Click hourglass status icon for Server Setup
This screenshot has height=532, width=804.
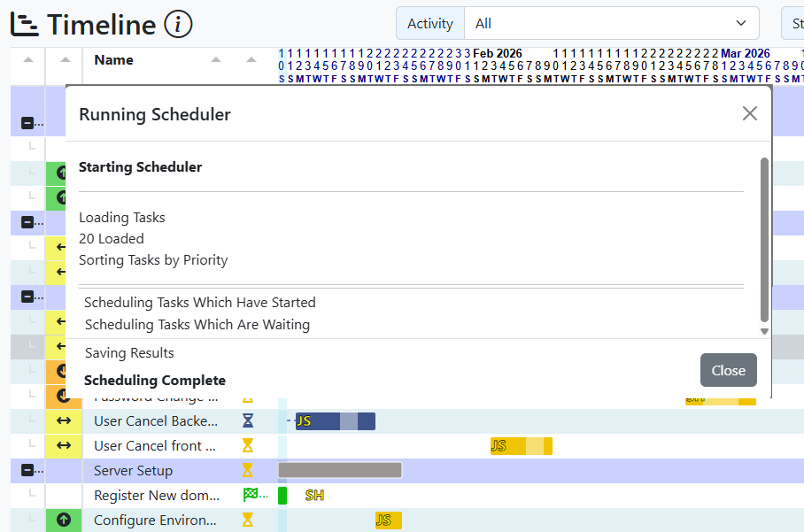coord(248,471)
